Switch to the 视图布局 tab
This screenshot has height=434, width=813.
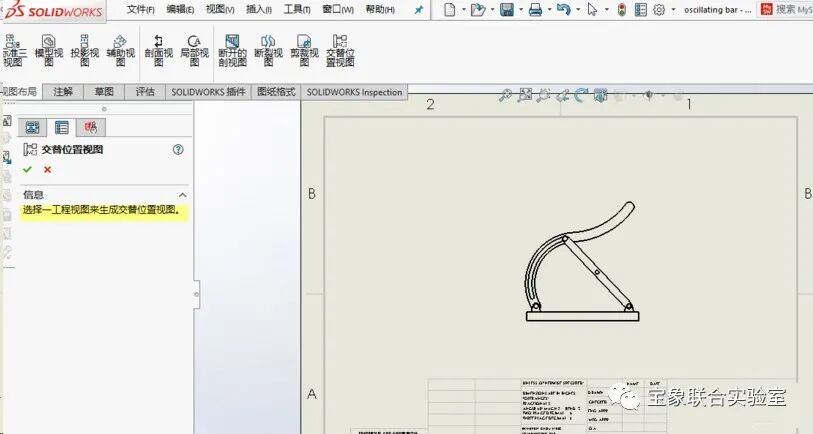(21, 92)
